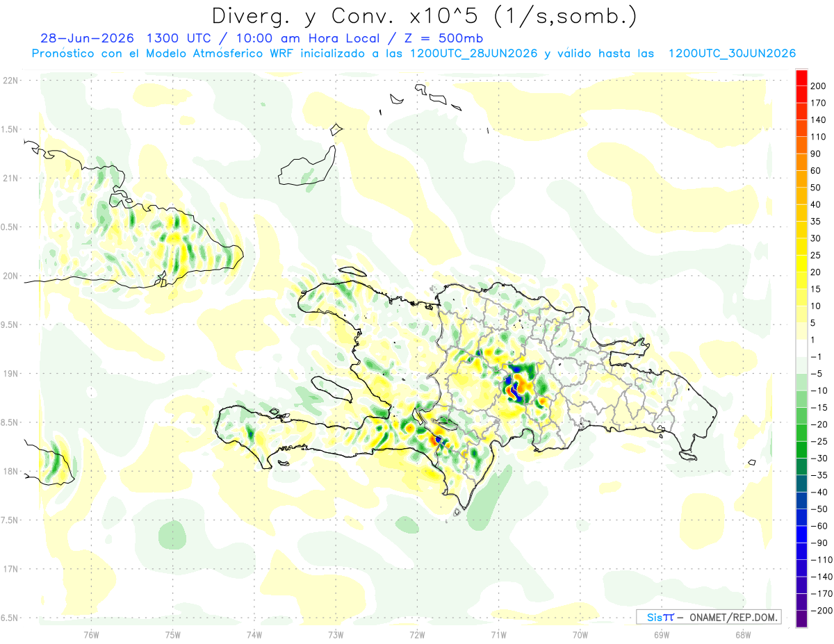Click colorbar value "-15"
834x644 pixels.
click(819, 407)
